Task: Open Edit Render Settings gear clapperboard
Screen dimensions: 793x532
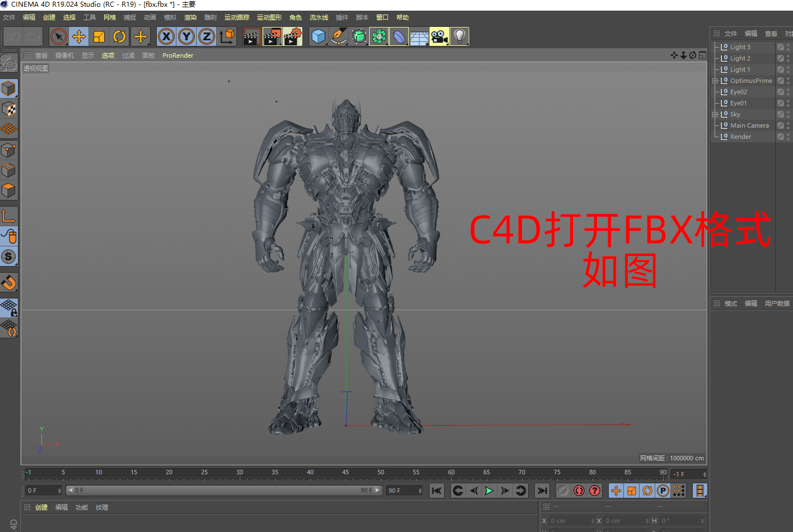Action: click(293, 37)
